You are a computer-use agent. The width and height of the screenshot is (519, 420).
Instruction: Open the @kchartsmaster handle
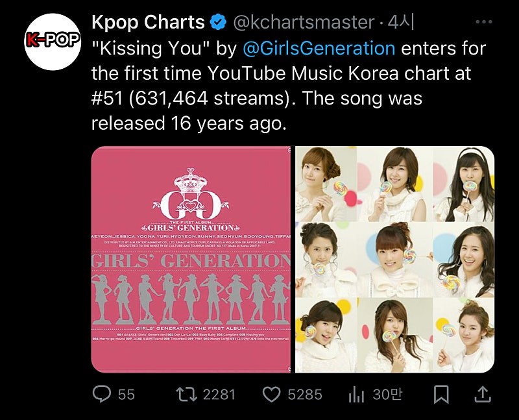pyautogui.click(x=303, y=23)
